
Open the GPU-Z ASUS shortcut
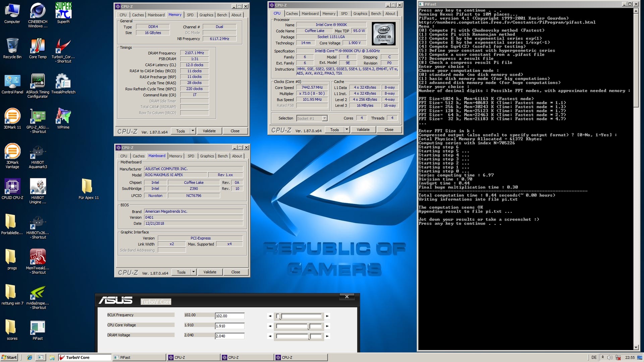coord(38,121)
